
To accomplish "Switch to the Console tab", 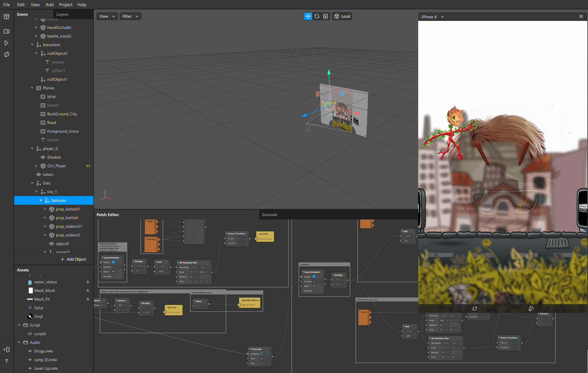I will 270,215.
